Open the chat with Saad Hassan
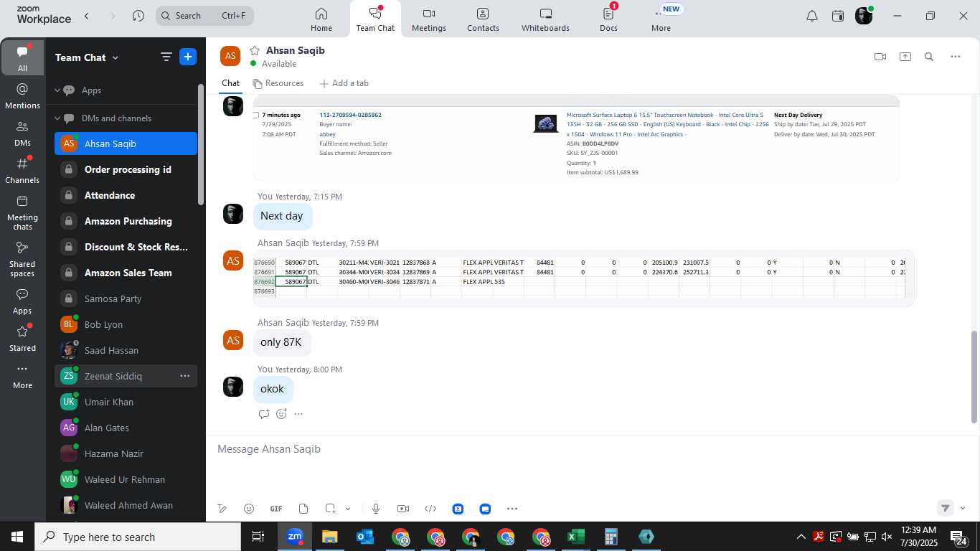 pyautogui.click(x=126, y=350)
